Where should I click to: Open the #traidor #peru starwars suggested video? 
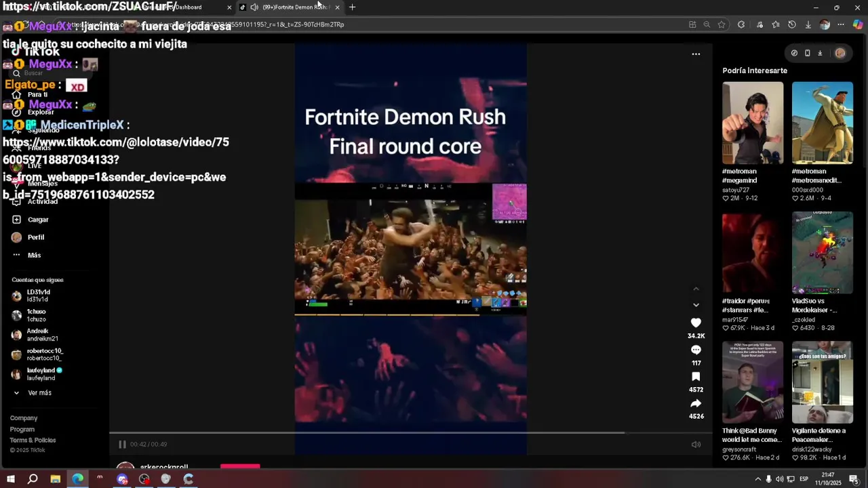(x=753, y=253)
